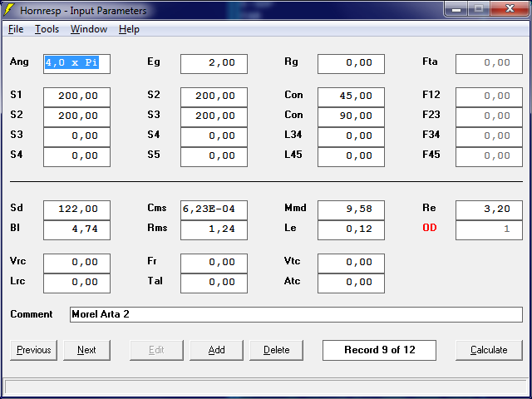Image resolution: width=532 pixels, height=399 pixels.
Task: Click the Con field with value 45,00
Action: (351, 96)
